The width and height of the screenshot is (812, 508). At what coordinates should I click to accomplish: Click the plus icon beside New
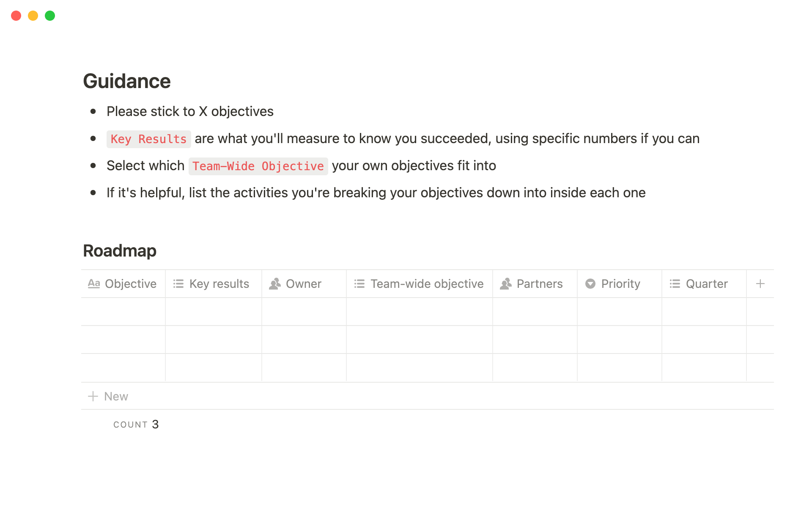point(93,396)
